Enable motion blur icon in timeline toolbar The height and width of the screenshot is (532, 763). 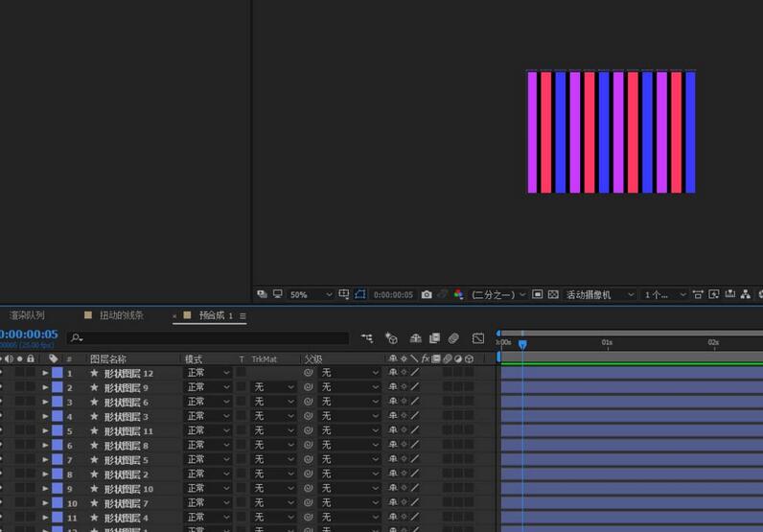pos(453,337)
